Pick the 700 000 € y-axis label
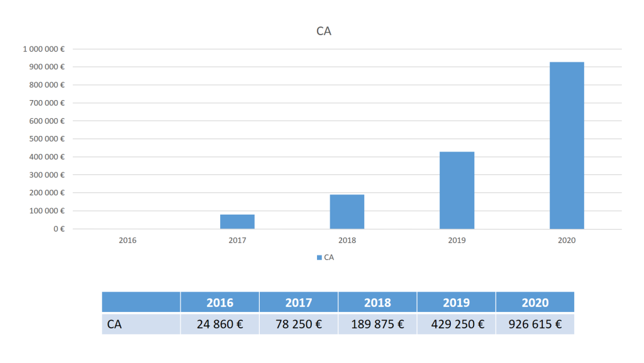The width and height of the screenshot is (644, 363). 47,103
